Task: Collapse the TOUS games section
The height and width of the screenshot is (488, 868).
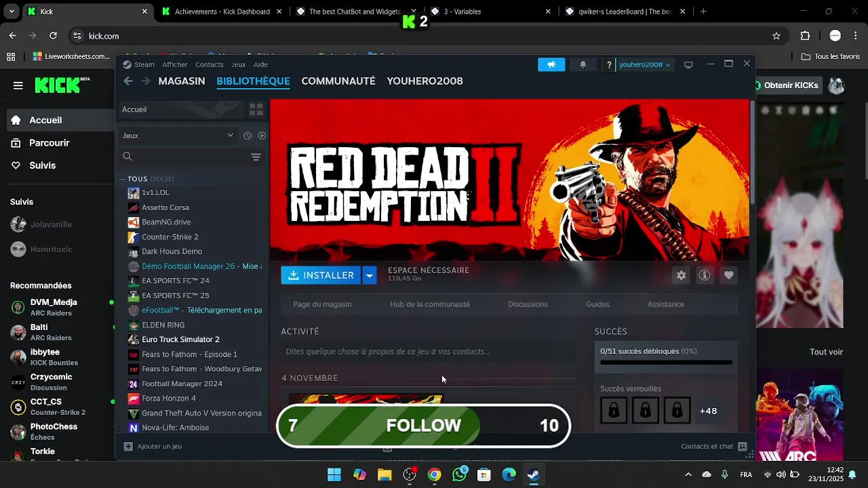Action: (x=122, y=179)
